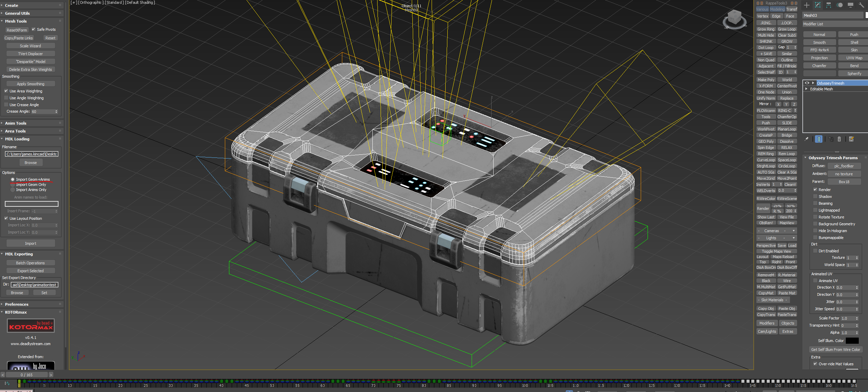The image size is (868, 392).
Task: Go to next frame arrow
Action: (x=51, y=375)
